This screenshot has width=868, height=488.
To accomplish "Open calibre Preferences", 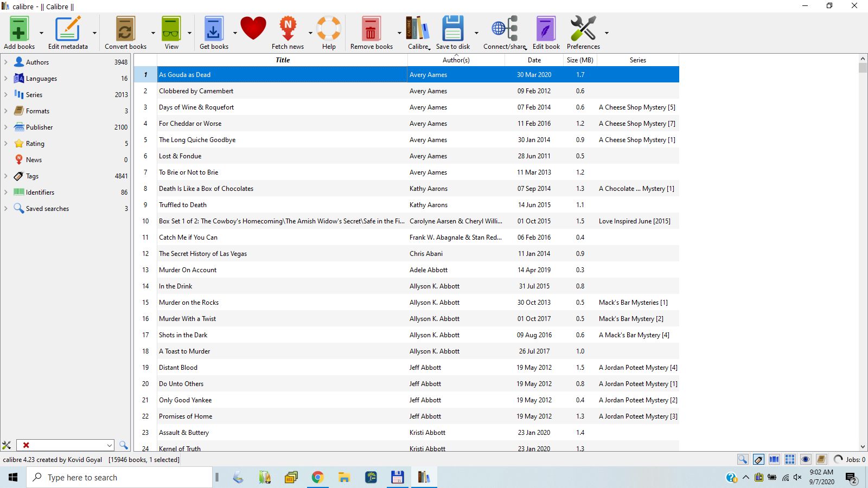I will coord(583,29).
